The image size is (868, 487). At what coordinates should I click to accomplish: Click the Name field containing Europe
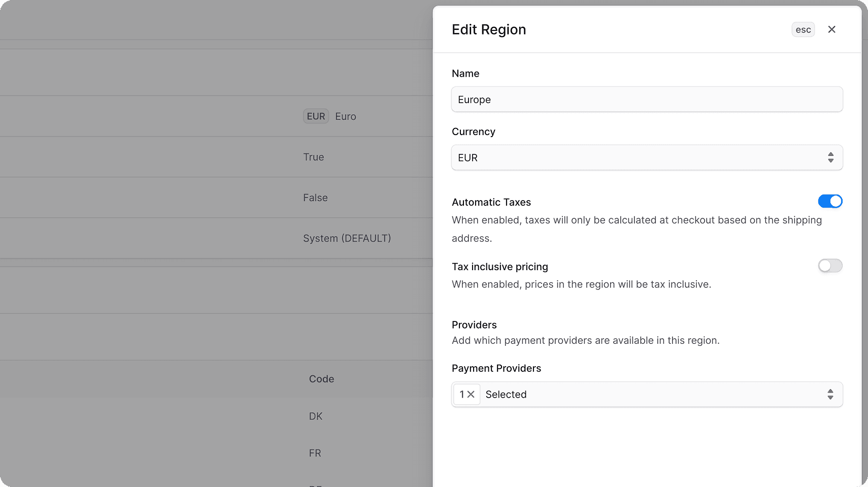coord(647,100)
